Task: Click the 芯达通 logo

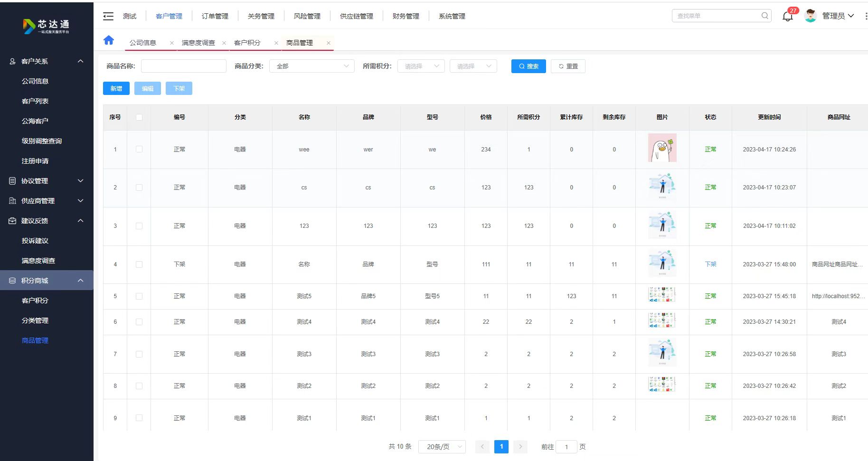Action: pyautogui.click(x=47, y=26)
